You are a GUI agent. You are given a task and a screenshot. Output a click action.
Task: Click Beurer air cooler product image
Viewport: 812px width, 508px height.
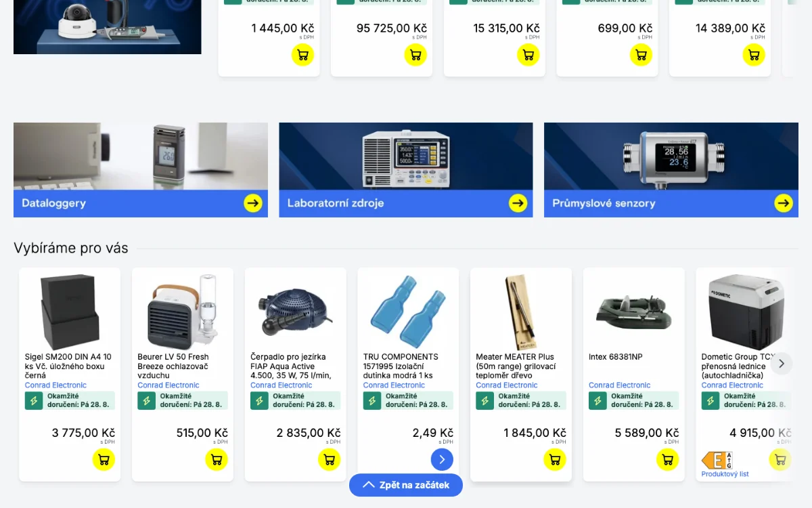183,312
